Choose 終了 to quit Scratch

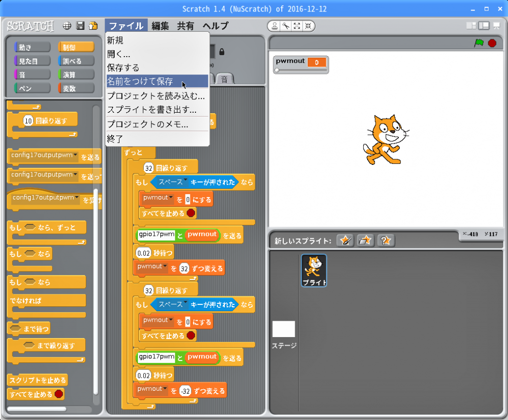[157, 139]
